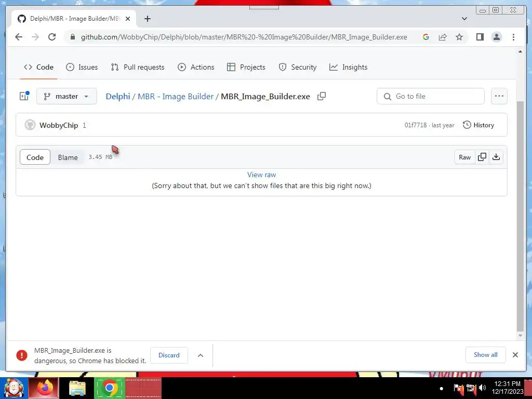
Task: Focus the Go to file search field
Action: tap(430, 96)
